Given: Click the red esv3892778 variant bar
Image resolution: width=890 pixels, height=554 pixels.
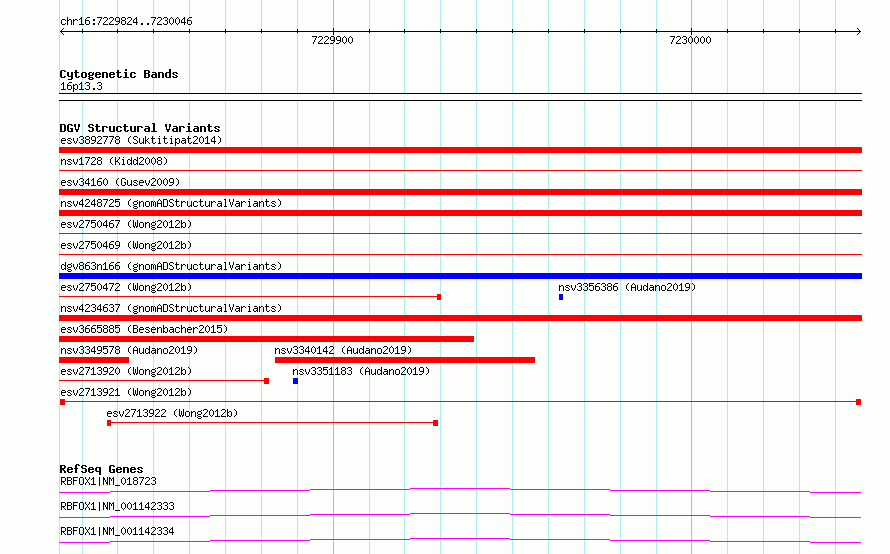Looking at the screenshot, I should pyautogui.click(x=460, y=150).
